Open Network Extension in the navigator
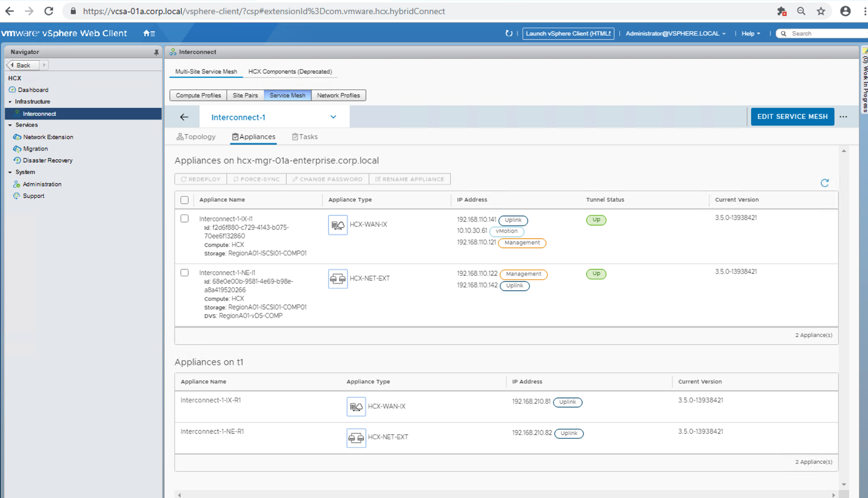Screen dimensions: 868x498 pos(48,137)
